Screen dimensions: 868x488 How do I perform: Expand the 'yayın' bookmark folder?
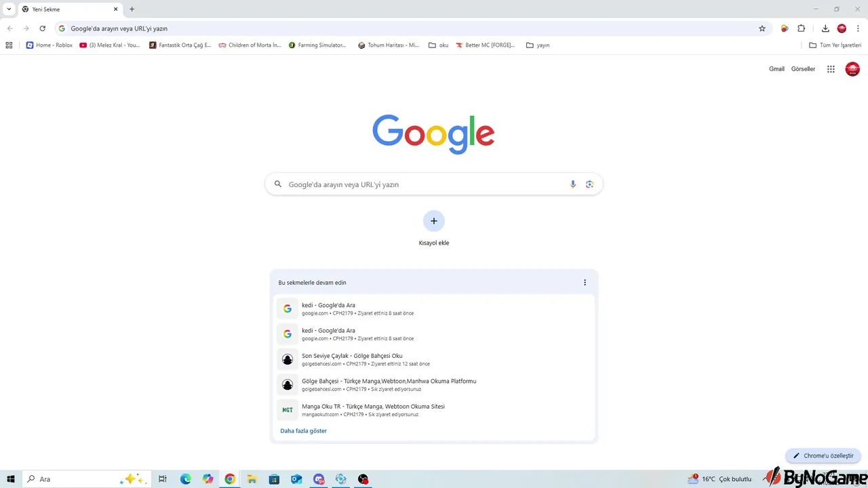pos(538,45)
